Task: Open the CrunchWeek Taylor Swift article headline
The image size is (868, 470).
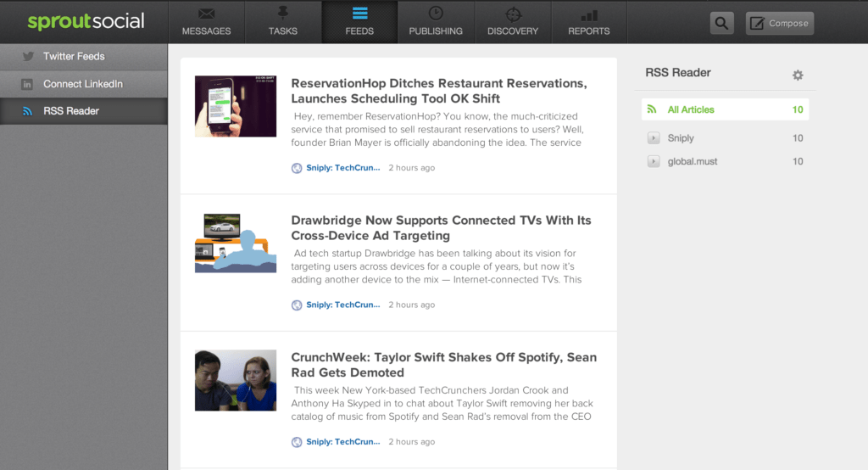Action: pos(443,365)
